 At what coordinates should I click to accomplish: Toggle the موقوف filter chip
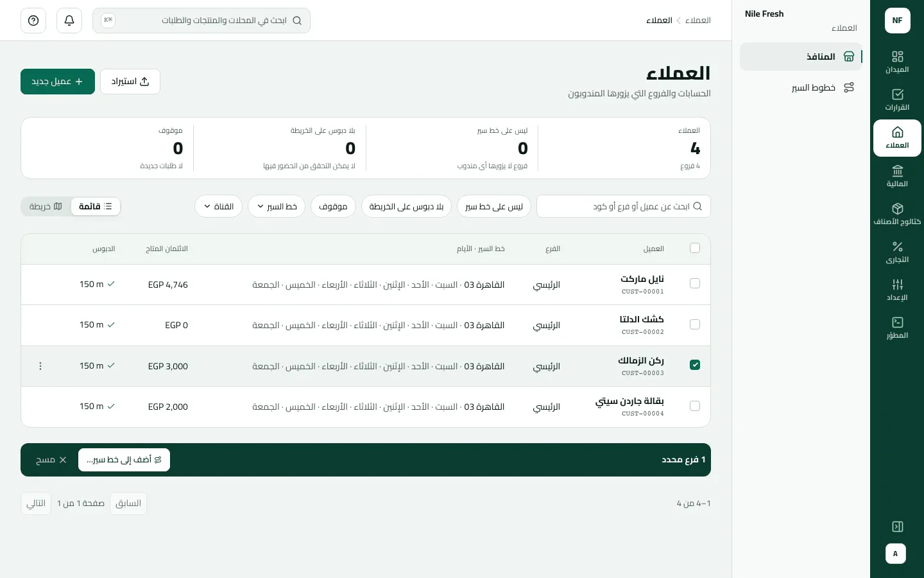pos(333,206)
